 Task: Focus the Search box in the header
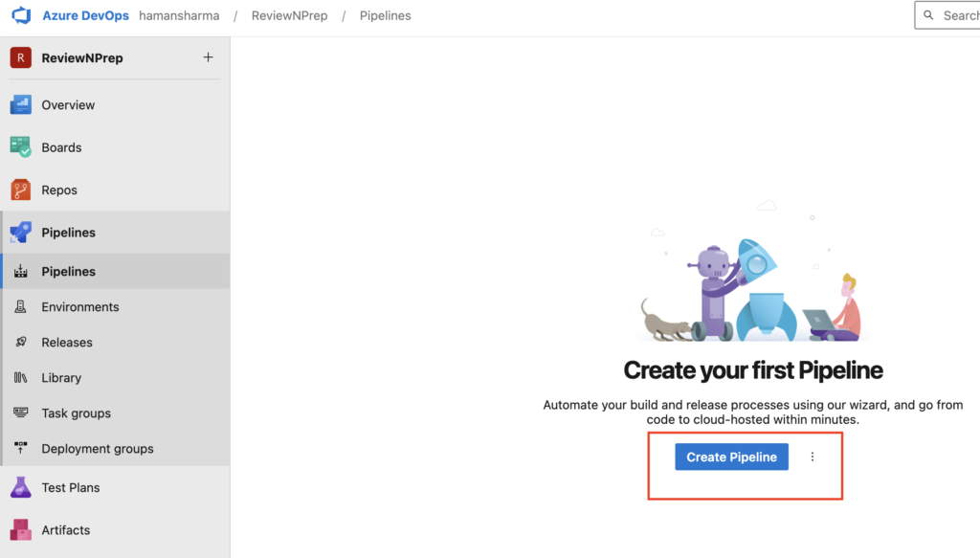[947, 15]
